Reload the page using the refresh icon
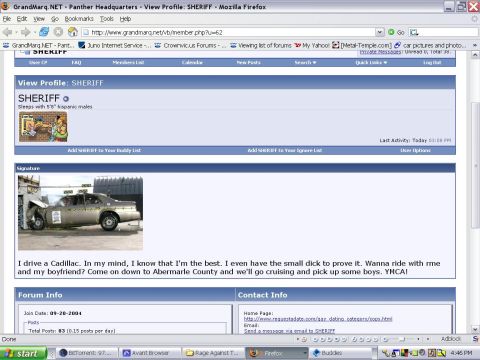This screenshot has width=480, height=360. point(44,32)
